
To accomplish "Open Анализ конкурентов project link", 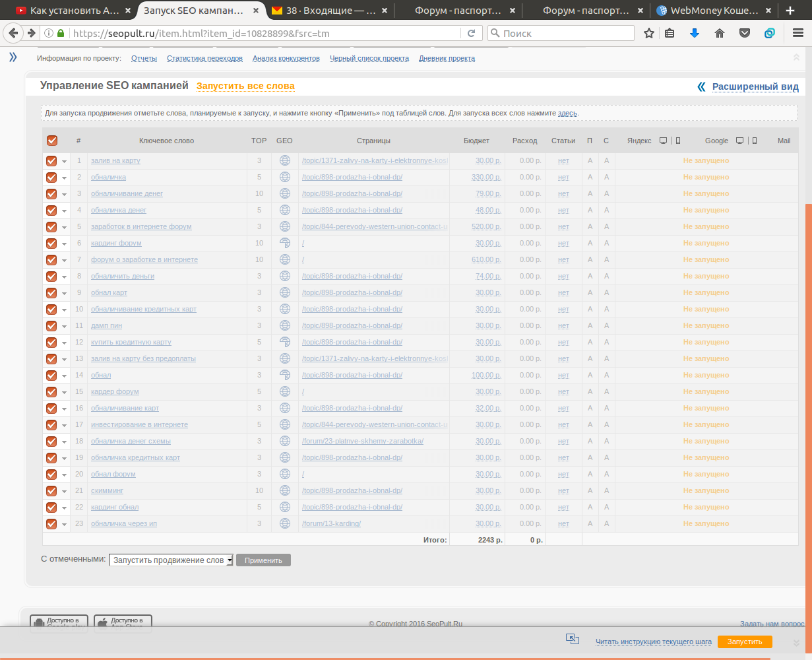I will [x=286, y=58].
